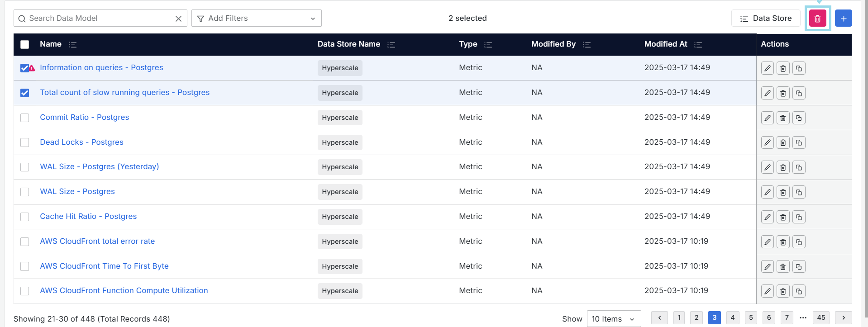Delete the AWS CloudFront total error rate row
868x327 pixels.
point(783,242)
